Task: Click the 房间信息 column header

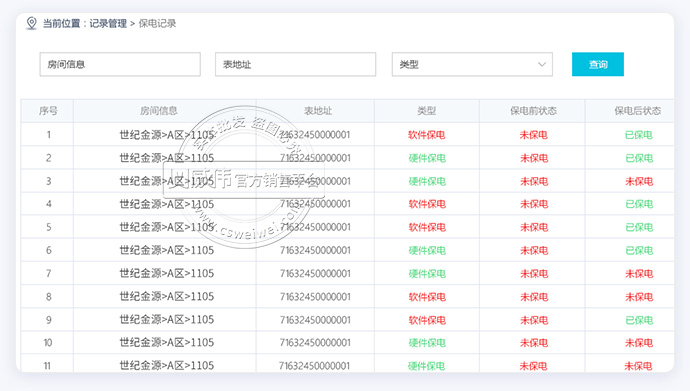Action: pyautogui.click(x=159, y=111)
